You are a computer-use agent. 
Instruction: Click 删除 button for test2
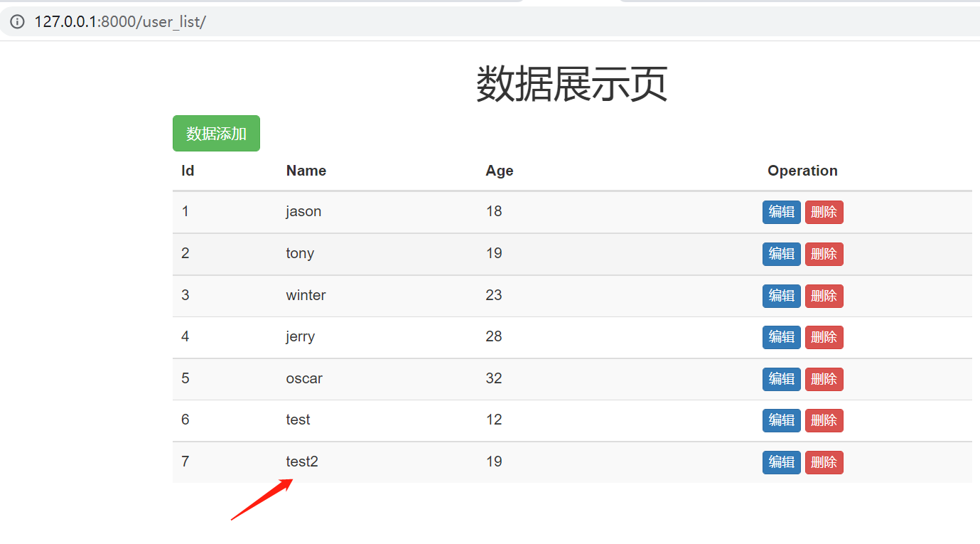pos(824,462)
